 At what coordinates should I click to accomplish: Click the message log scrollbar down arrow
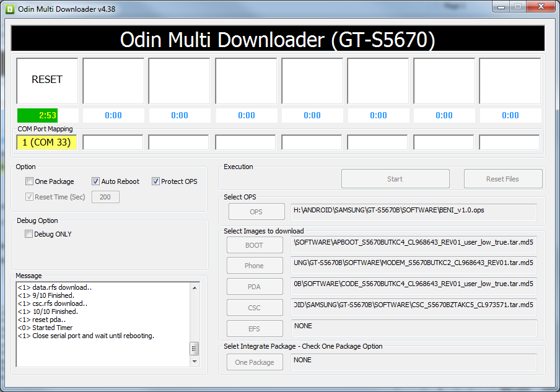[195, 361]
